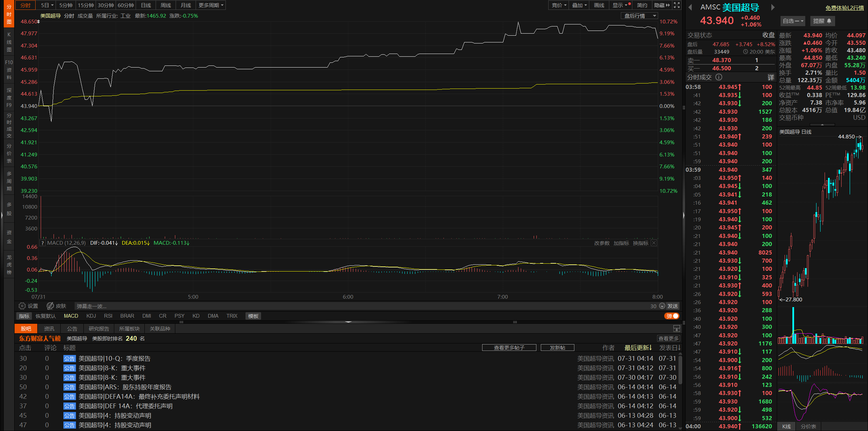Switch to 日线 period tab

click(146, 5)
